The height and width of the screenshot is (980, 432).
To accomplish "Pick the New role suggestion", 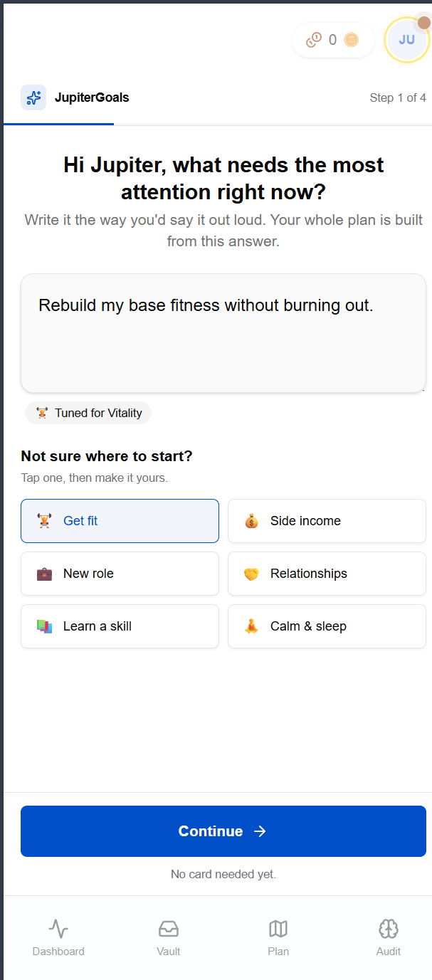I will tap(120, 574).
